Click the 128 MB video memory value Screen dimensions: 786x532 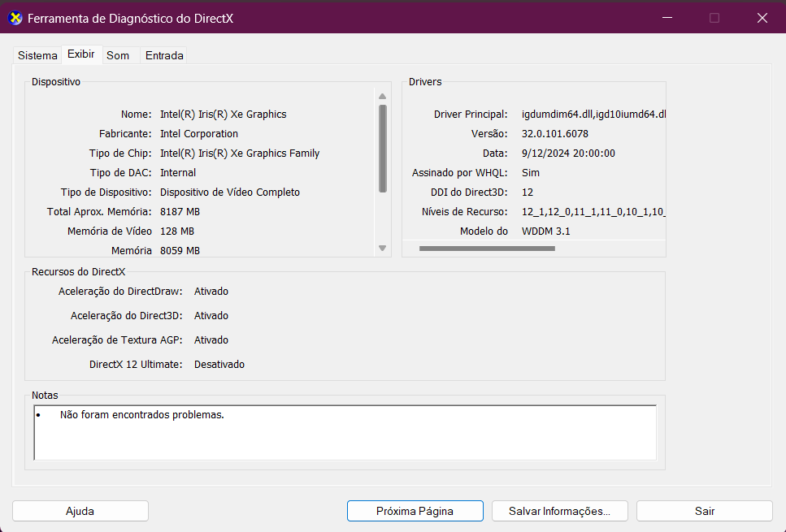(x=177, y=231)
